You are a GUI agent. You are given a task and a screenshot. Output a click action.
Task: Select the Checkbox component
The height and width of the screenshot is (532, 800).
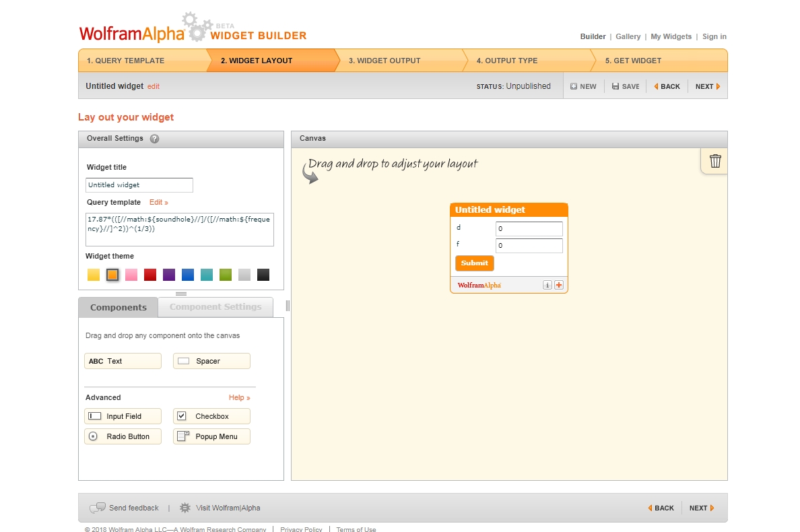coord(211,416)
